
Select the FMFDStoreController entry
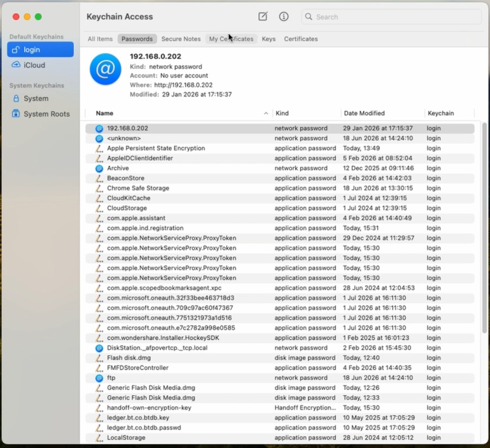(280, 368)
